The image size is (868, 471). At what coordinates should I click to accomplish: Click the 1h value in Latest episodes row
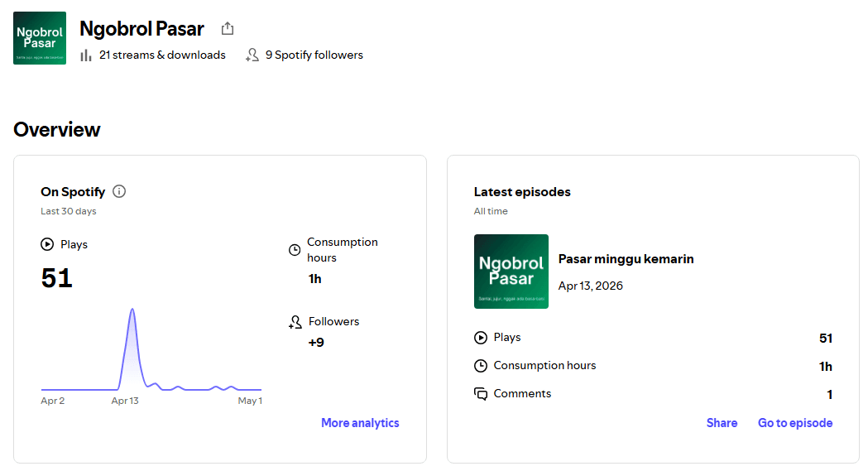[825, 367]
